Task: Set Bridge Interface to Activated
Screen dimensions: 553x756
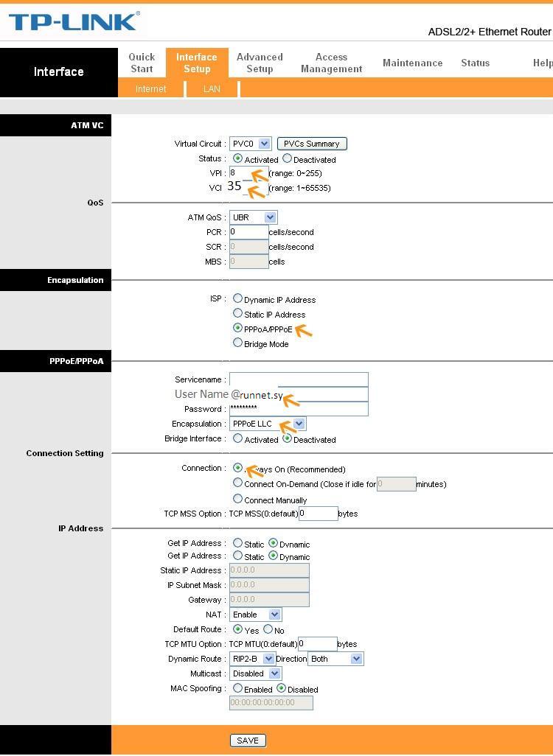Action: click(x=237, y=438)
